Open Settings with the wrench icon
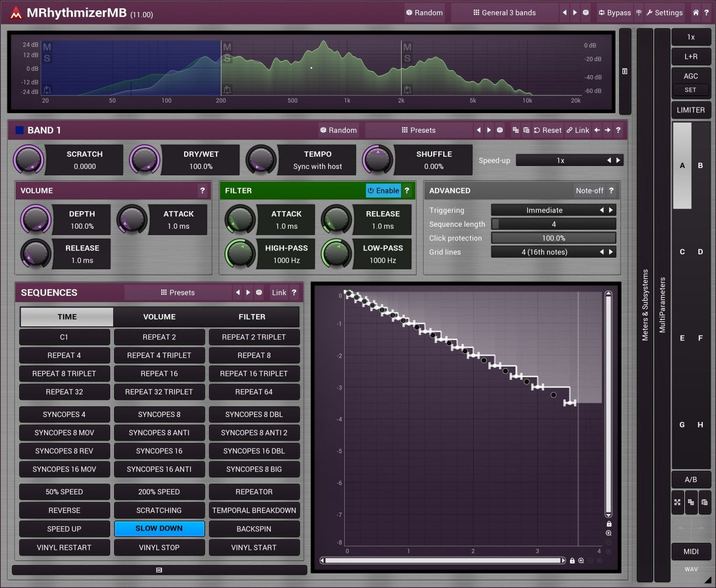Viewport: 716px width, 588px height. [664, 13]
